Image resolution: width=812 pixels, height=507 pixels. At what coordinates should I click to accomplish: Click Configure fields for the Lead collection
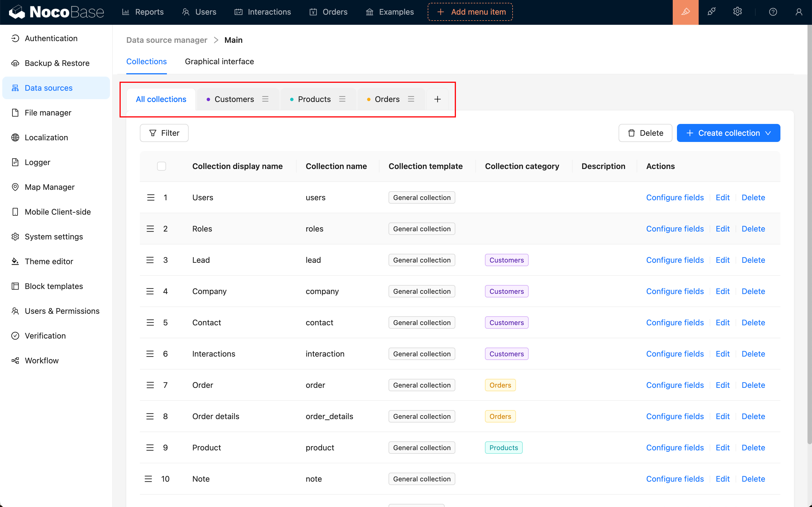[x=674, y=260]
